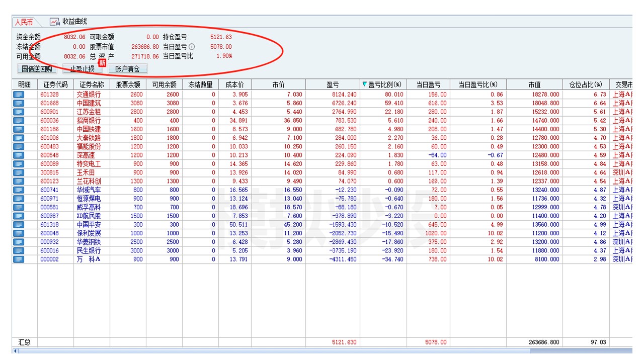
Task: Open detail icon for 万科A row
Action: pyautogui.click(x=19, y=259)
